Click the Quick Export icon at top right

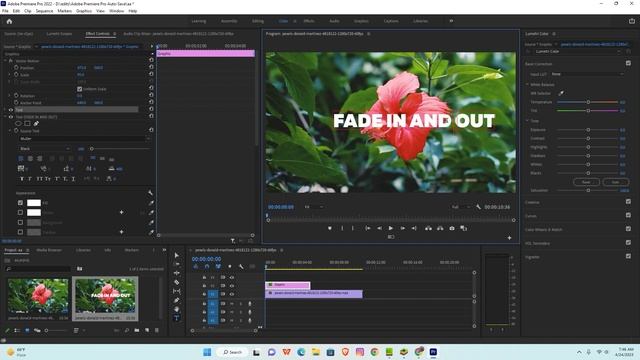(632, 21)
